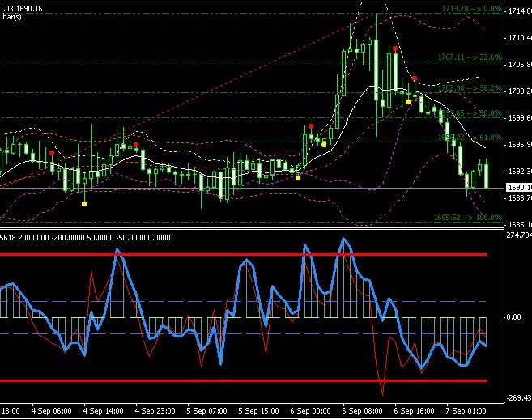The width and height of the screenshot is (532, 420).
Task: Click the 5 Sep 07:00 time label
Action: click(x=207, y=411)
